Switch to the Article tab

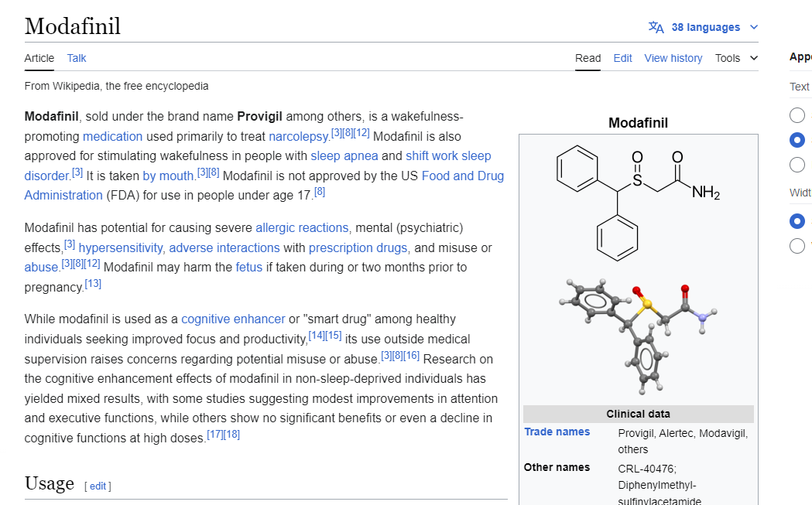pos(39,58)
